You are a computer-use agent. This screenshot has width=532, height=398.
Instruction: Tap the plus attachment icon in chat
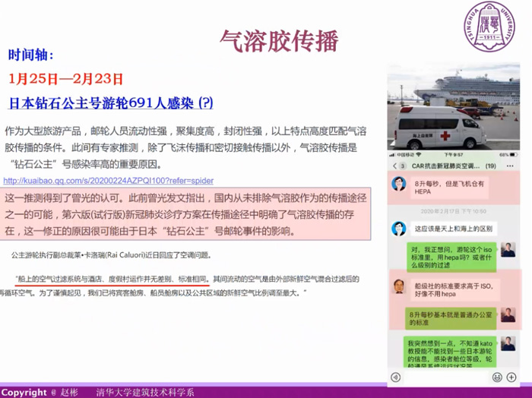tap(511, 377)
